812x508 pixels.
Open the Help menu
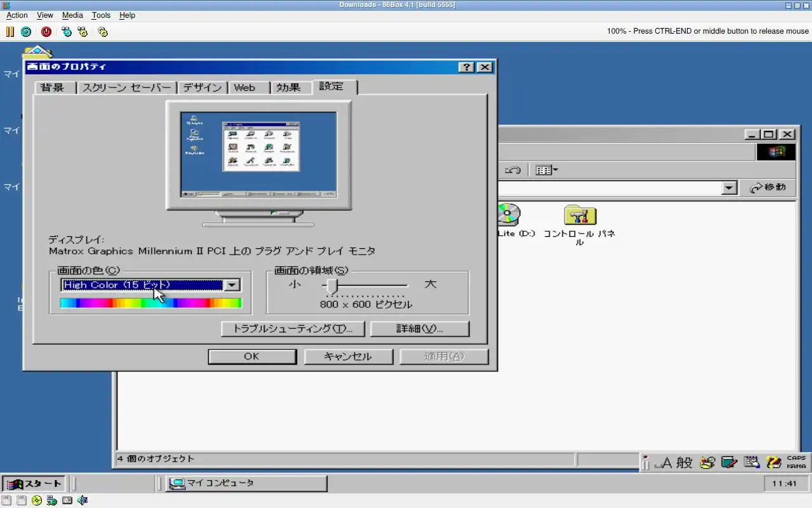click(128, 15)
